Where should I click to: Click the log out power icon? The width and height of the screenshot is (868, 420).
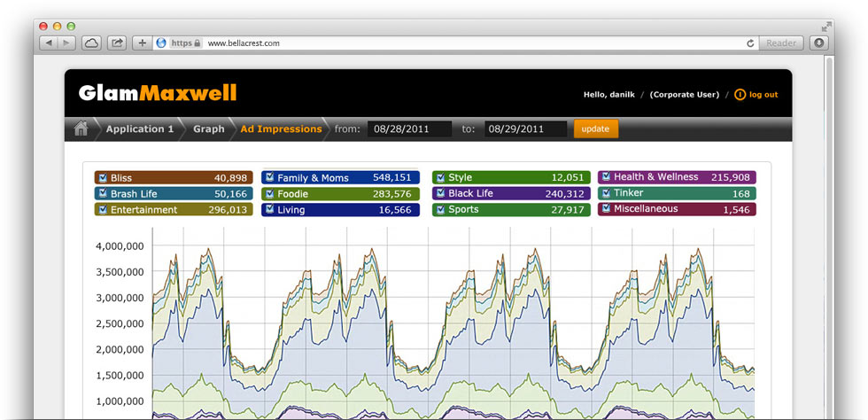pos(740,95)
